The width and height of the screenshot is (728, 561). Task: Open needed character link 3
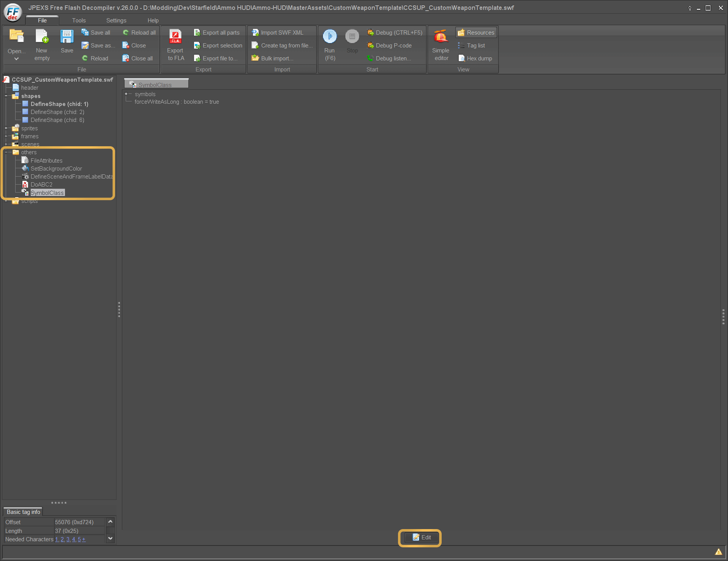(x=68, y=539)
